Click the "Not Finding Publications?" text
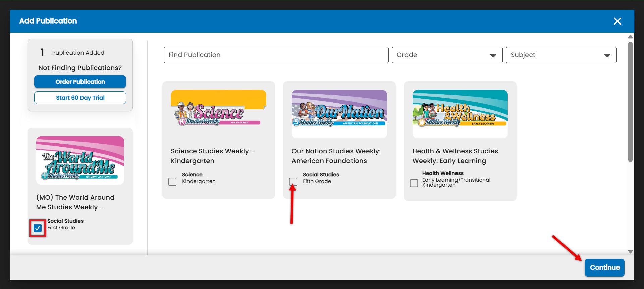Viewport: 644px width, 289px height. tap(80, 68)
